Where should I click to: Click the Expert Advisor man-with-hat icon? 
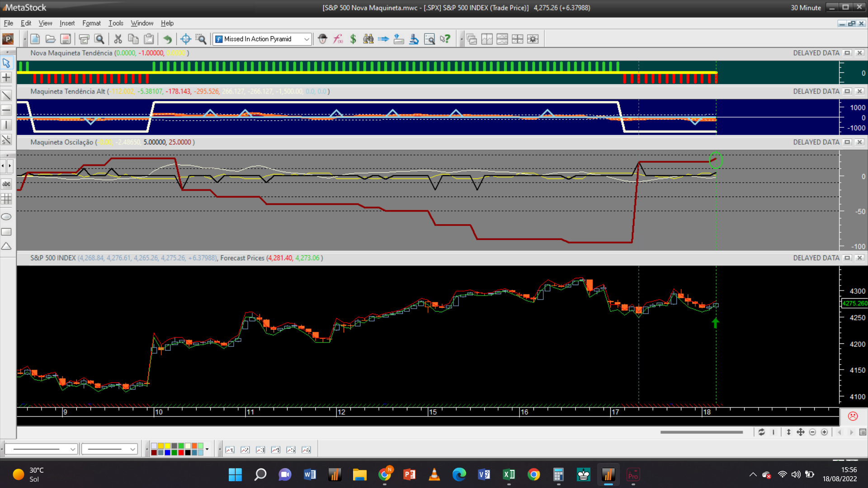tap(322, 39)
